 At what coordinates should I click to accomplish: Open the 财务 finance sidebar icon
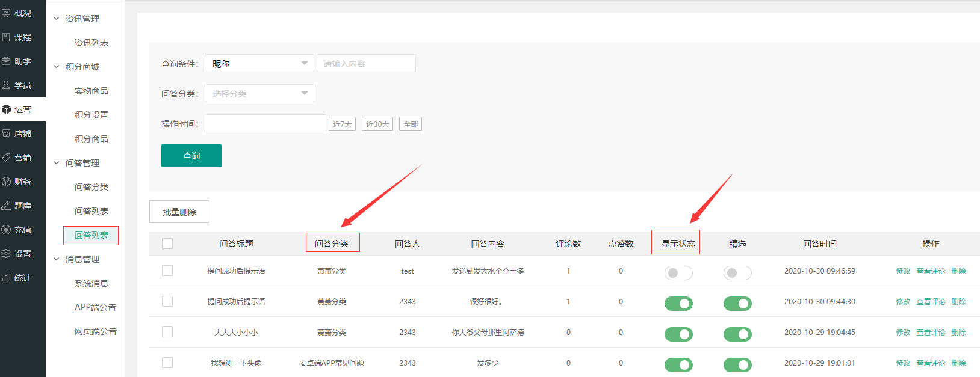(6, 181)
